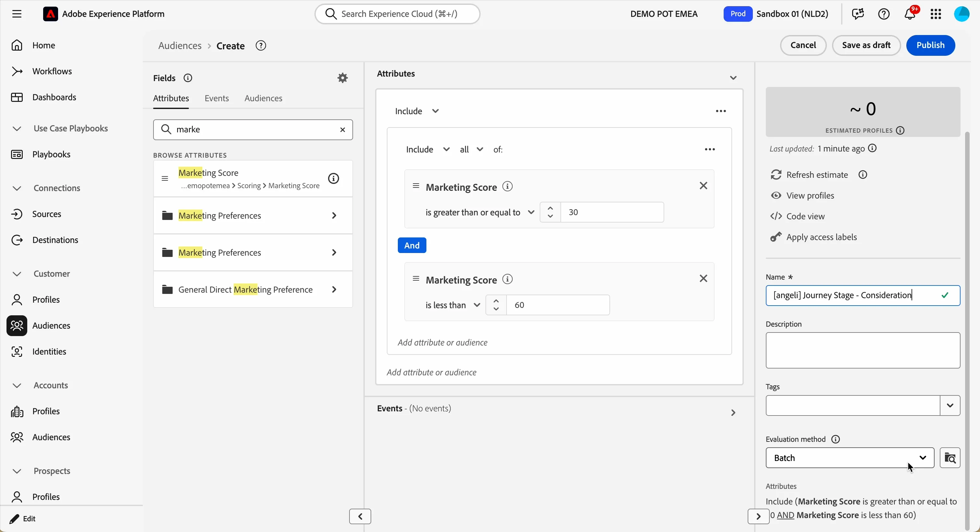Change the 'is less than' operator

[x=453, y=305]
